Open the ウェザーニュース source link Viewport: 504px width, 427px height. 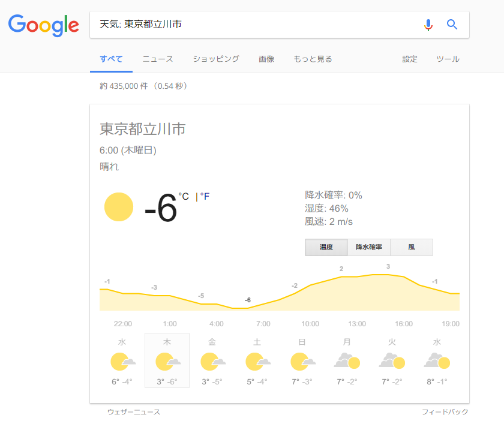click(134, 412)
